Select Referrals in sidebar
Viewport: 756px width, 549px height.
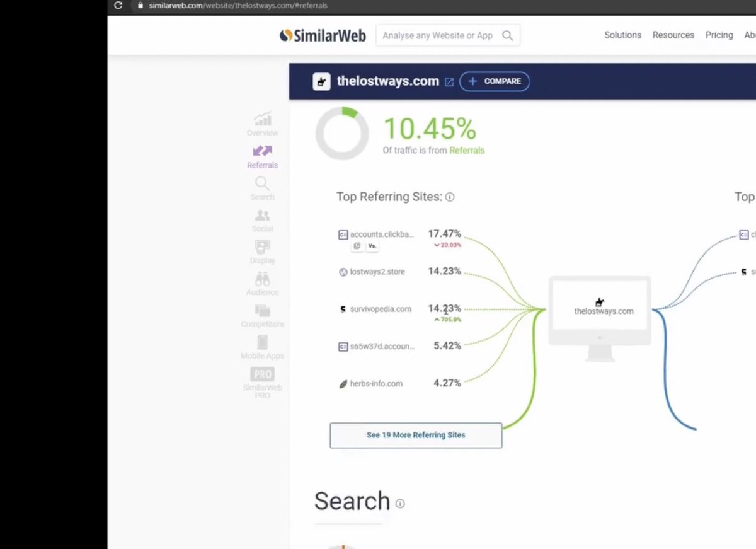point(263,156)
